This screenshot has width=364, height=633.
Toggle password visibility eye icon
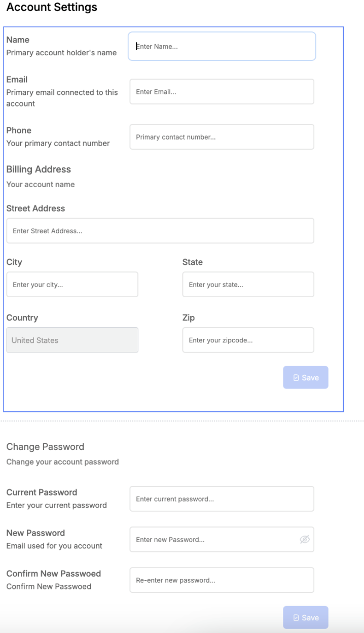pyautogui.click(x=305, y=540)
